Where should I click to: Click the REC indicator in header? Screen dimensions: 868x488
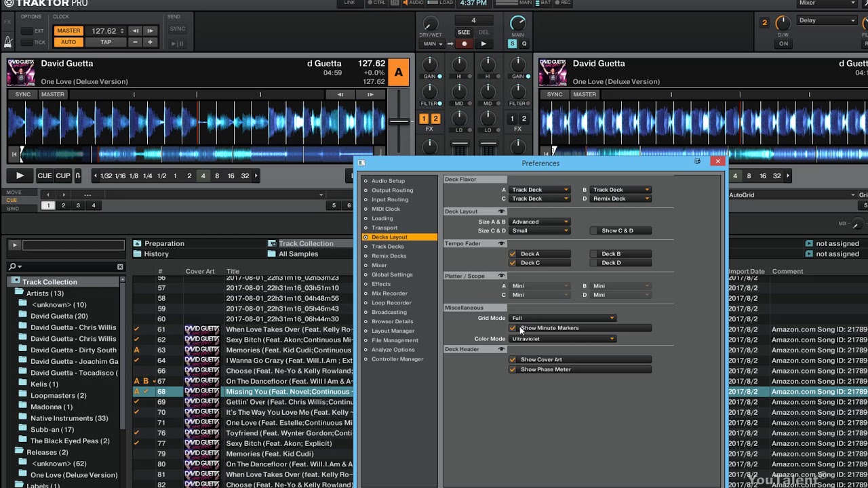pyautogui.click(x=562, y=3)
